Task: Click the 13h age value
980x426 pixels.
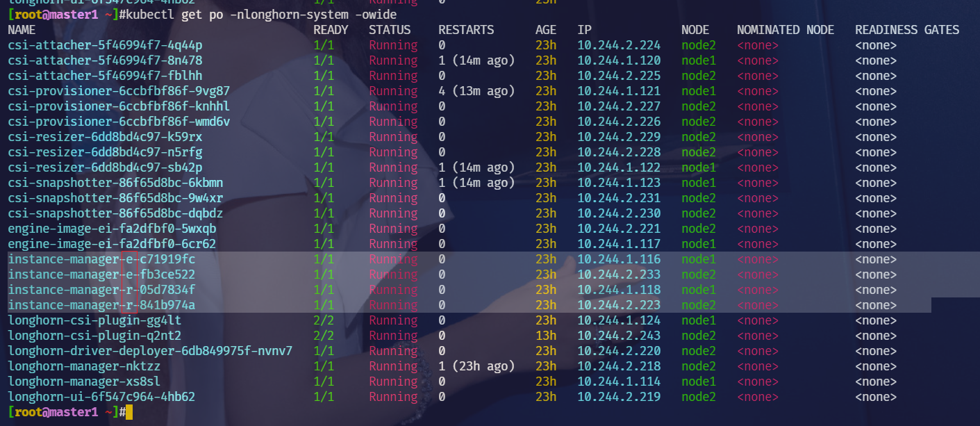Action: tap(546, 336)
